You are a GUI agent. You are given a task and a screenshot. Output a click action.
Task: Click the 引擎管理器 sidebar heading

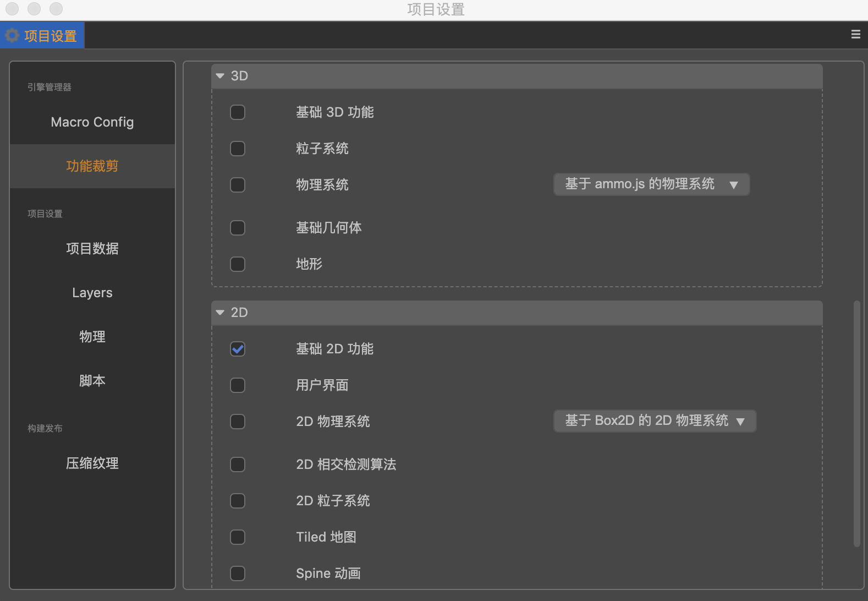tap(50, 87)
